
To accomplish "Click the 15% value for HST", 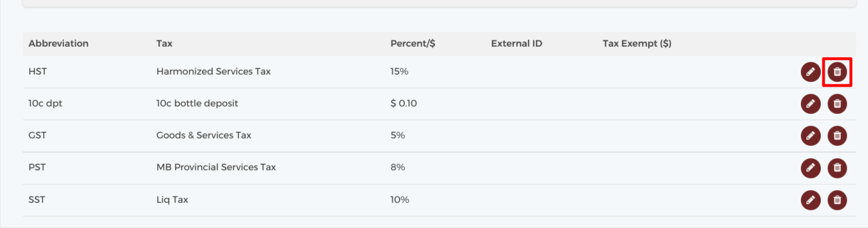I will coord(400,71).
